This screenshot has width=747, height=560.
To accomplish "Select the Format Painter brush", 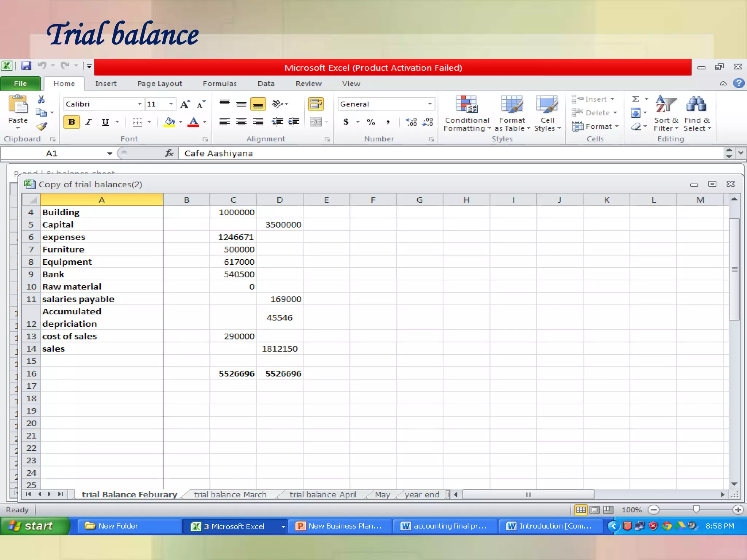I will pyautogui.click(x=42, y=126).
